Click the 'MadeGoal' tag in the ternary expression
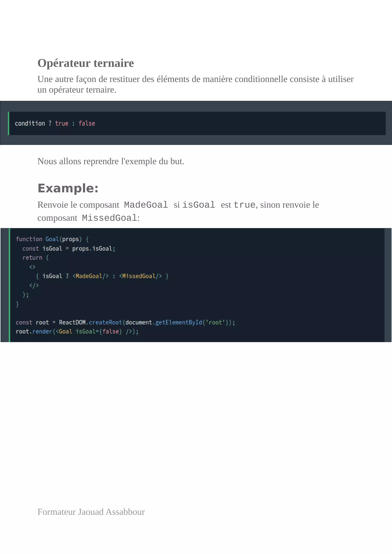392x554 pixels. click(x=89, y=276)
